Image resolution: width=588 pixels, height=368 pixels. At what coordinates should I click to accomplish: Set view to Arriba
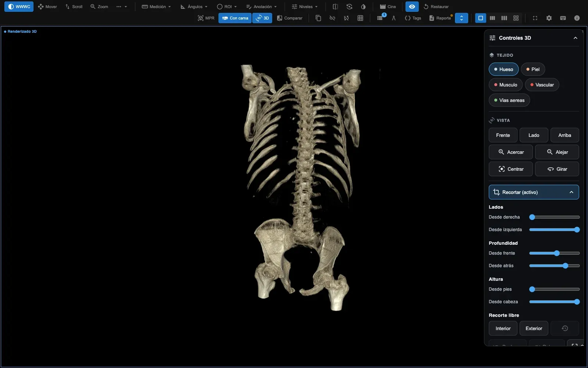tap(565, 135)
